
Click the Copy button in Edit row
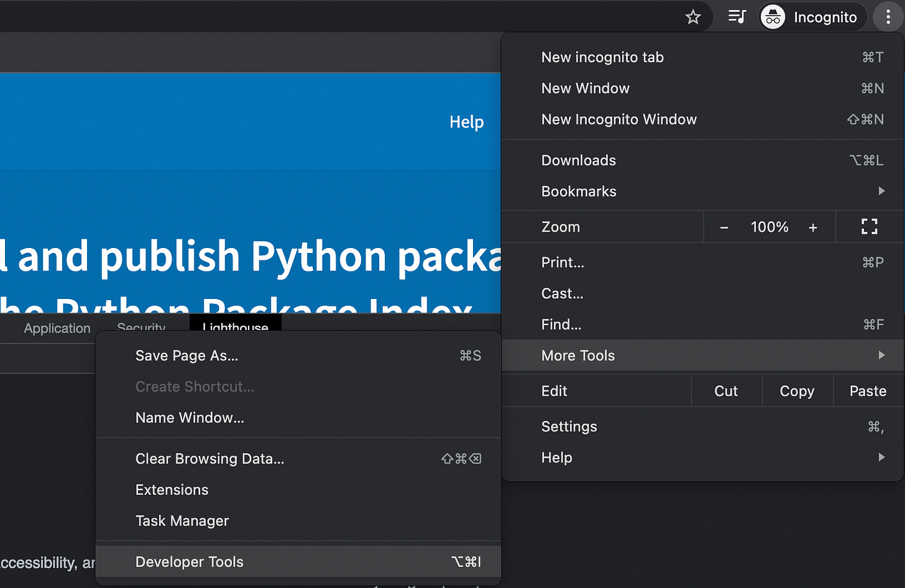click(x=797, y=391)
